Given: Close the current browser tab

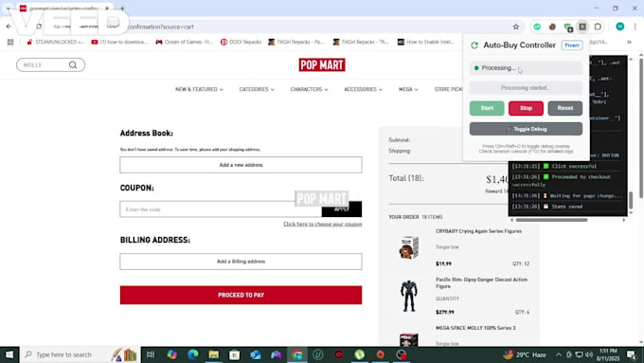Looking at the screenshot, I should coord(107,9).
